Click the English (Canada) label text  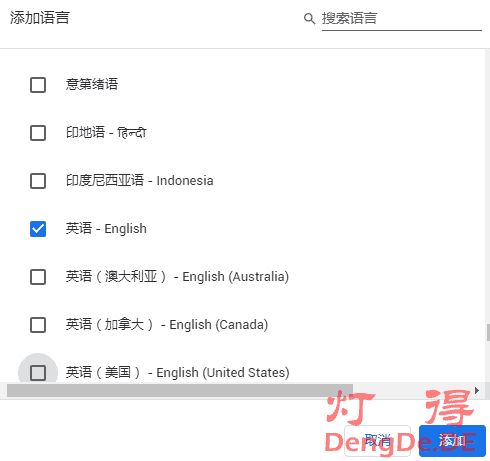pos(167,325)
